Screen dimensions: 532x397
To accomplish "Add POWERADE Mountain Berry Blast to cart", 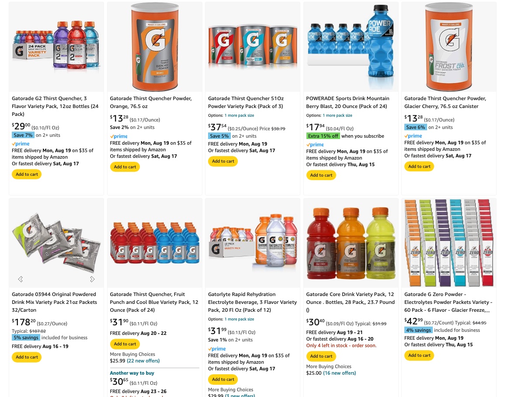I will (x=321, y=175).
